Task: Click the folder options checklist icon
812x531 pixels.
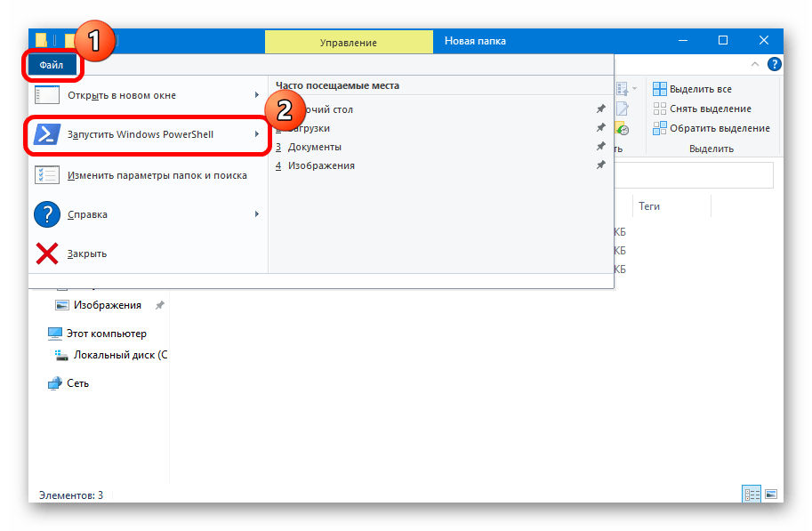Action: pyautogui.click(x=46, y=175)
